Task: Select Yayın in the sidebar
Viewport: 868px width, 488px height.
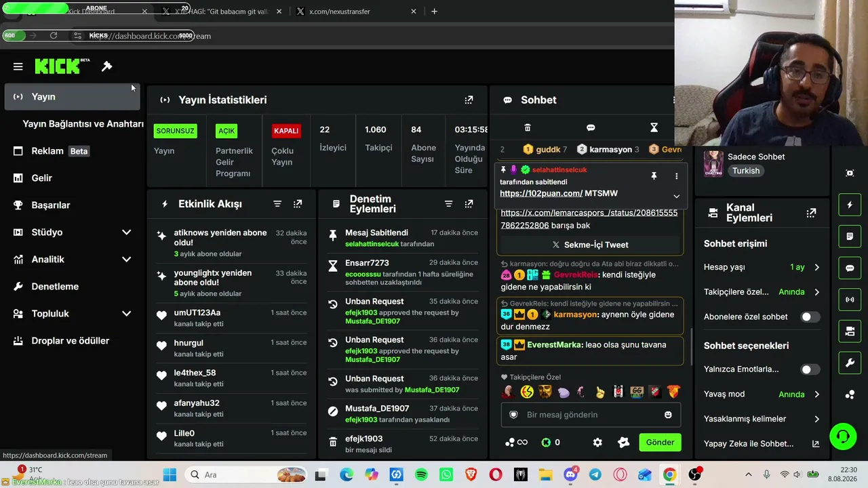Action: point(72,97)
